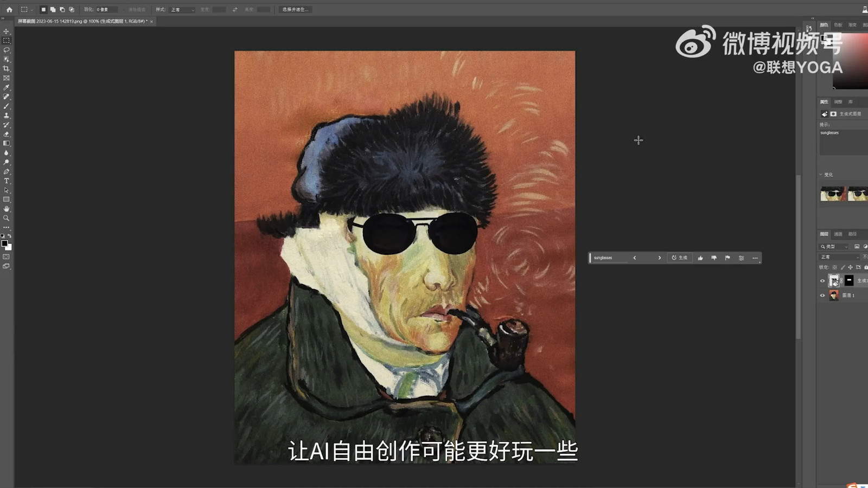Switch to the Color panel tab

[x=824, y=25]
